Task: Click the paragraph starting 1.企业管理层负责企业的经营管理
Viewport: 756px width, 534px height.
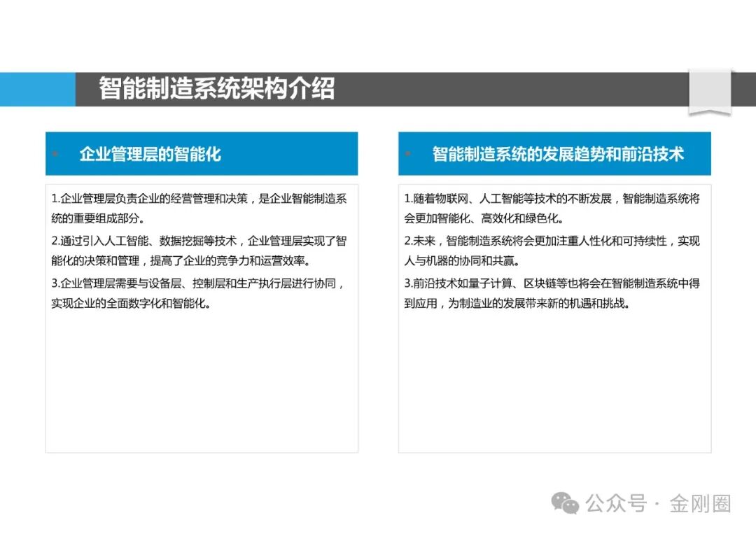Action: click(199, 208)
